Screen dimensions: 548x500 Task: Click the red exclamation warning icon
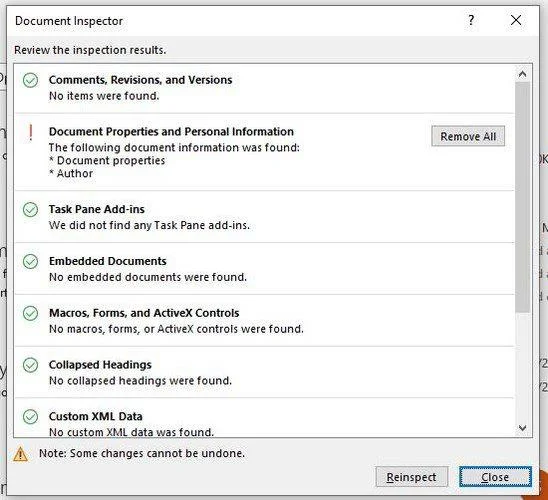[x=31, y=133]
